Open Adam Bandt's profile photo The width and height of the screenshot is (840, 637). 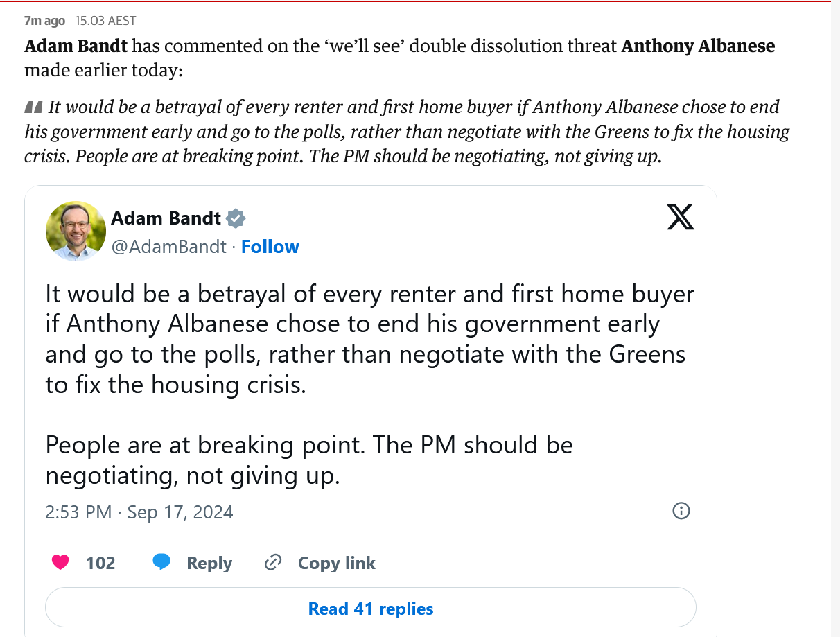click(x=76, y=231)
